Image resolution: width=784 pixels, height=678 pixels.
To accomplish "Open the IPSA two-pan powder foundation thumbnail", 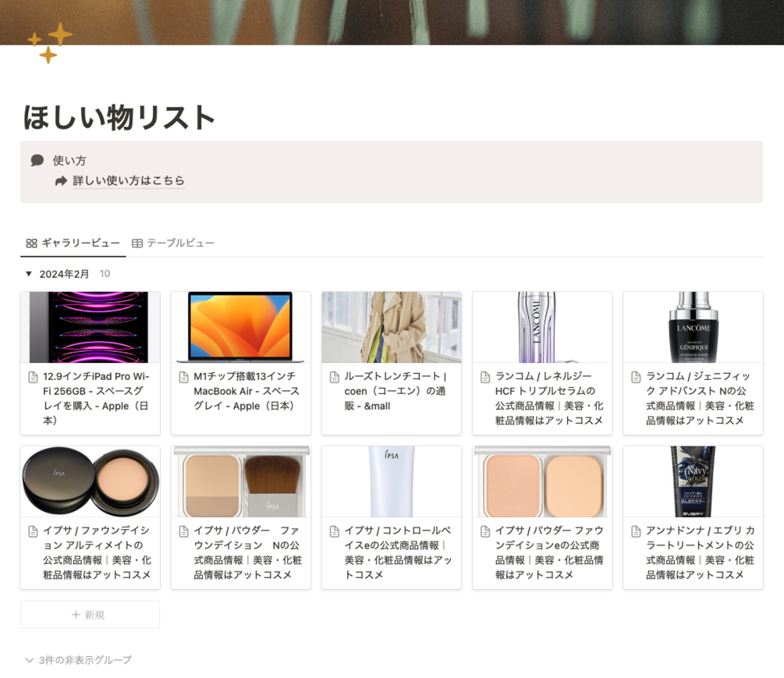I will click(x=542, y=481).
